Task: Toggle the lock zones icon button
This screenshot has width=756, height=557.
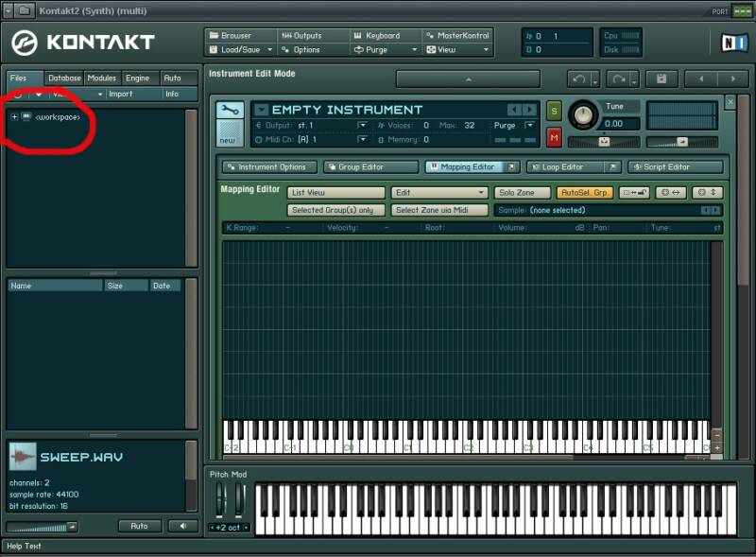Action: pos(634,193)
